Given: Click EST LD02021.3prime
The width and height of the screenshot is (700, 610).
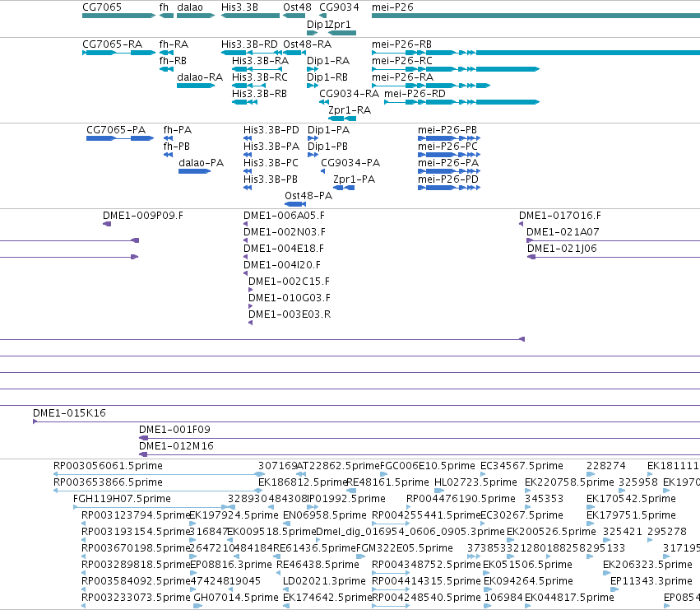Looking at the screenshot, I should point(325,581).
